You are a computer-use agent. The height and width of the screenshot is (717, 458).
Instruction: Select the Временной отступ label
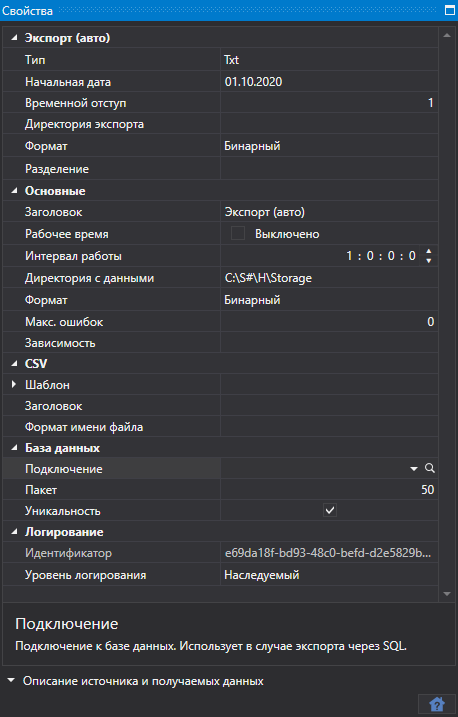[75, 103]
